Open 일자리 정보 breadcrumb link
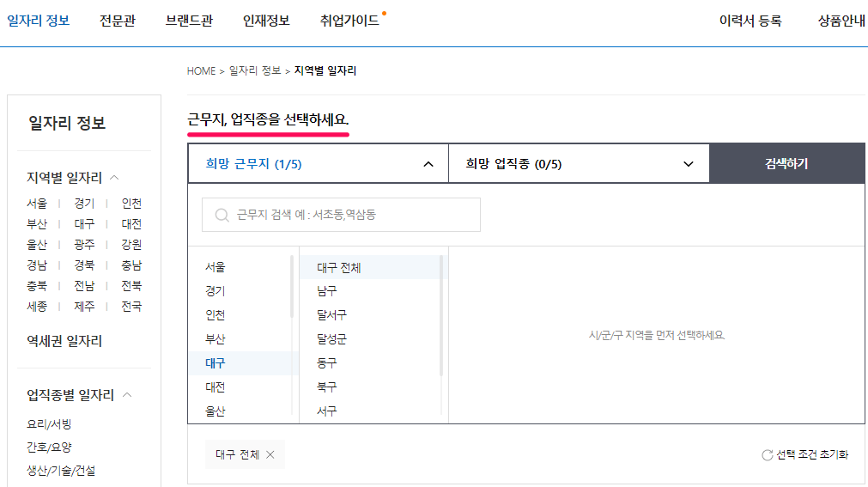Screen dimensions: 868x487 (x=255, y=71)
